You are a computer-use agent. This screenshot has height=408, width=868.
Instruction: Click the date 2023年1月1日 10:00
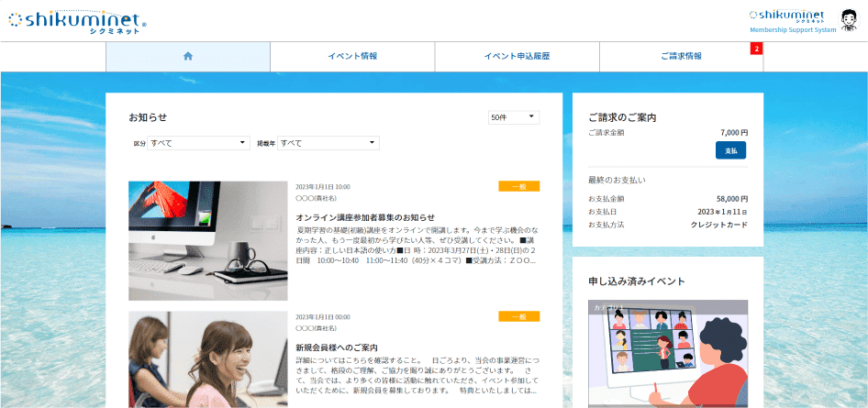323,187
